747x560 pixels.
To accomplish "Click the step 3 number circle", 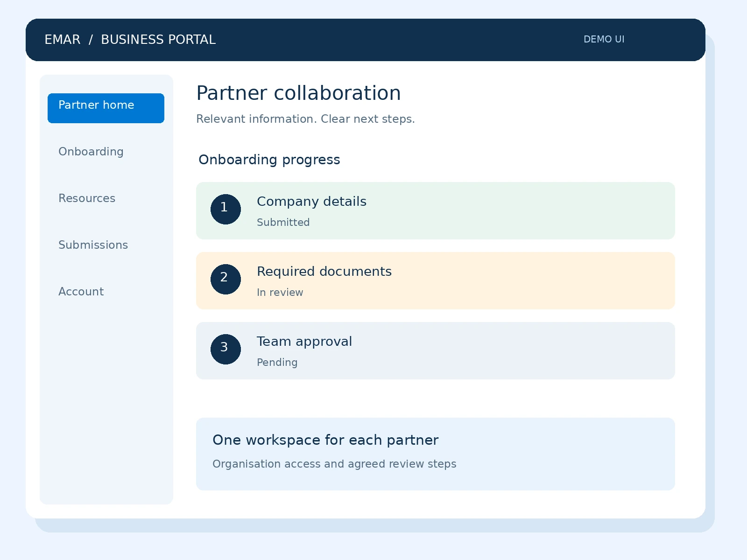I will click(226, 349).
